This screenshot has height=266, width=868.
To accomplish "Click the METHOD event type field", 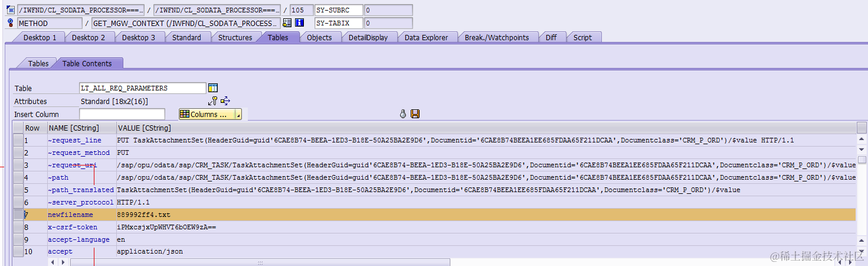I will (50, 23).
